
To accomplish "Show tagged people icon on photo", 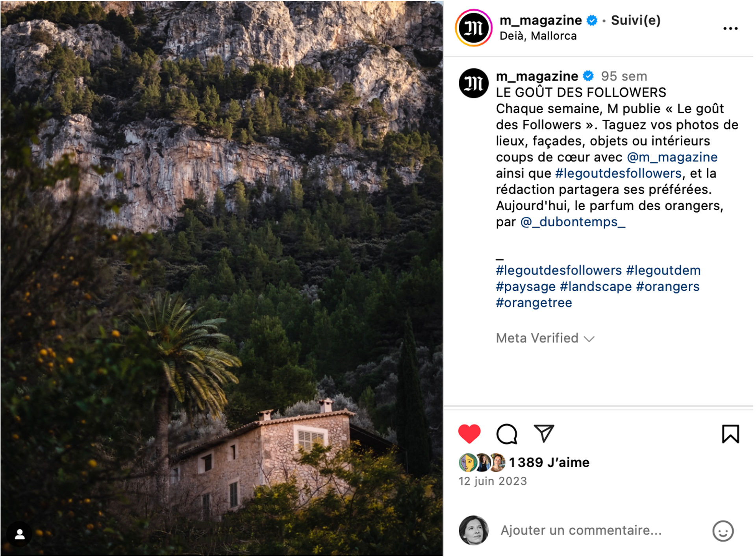I will pos(20,534).
